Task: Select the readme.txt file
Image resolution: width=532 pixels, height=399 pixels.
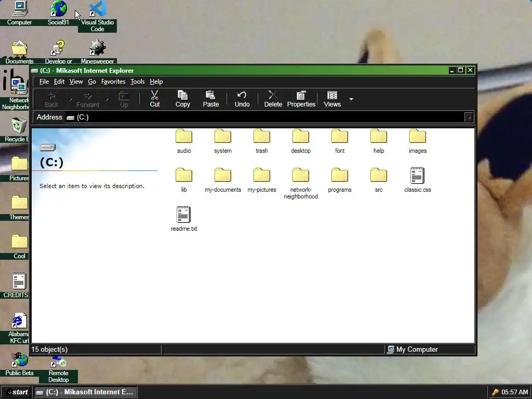Action: [184, 219]
